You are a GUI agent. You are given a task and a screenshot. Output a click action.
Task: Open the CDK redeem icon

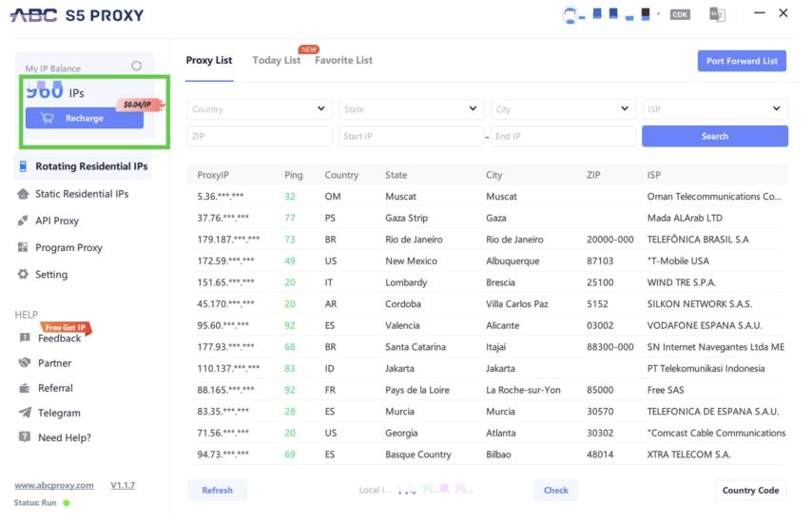click(680, 14)
